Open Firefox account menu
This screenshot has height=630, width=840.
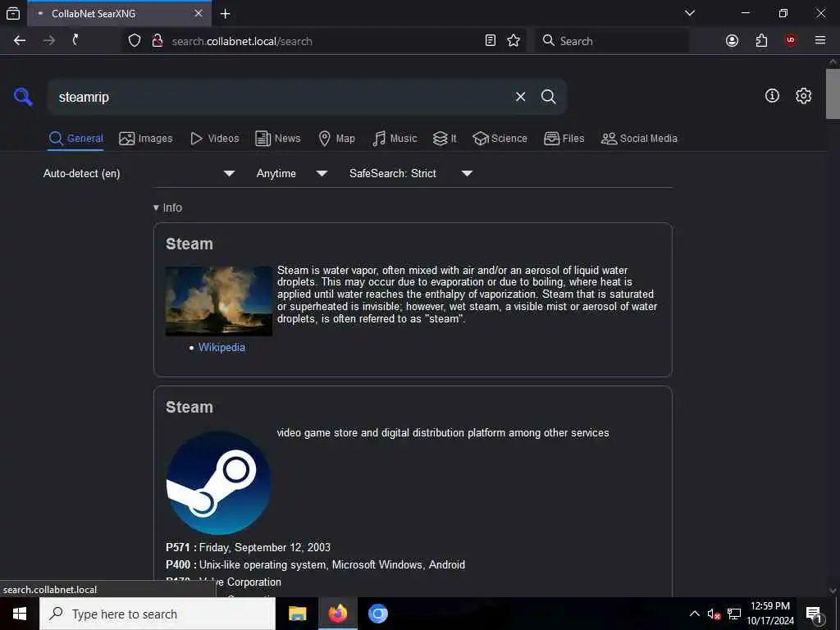pos(732,41)
